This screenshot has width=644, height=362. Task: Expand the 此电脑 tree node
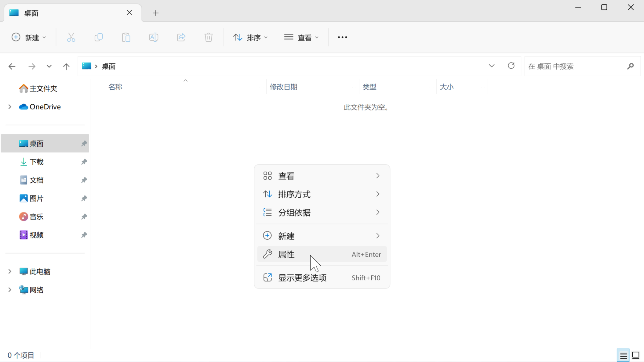pyautogui.click(x=10, y=271)
